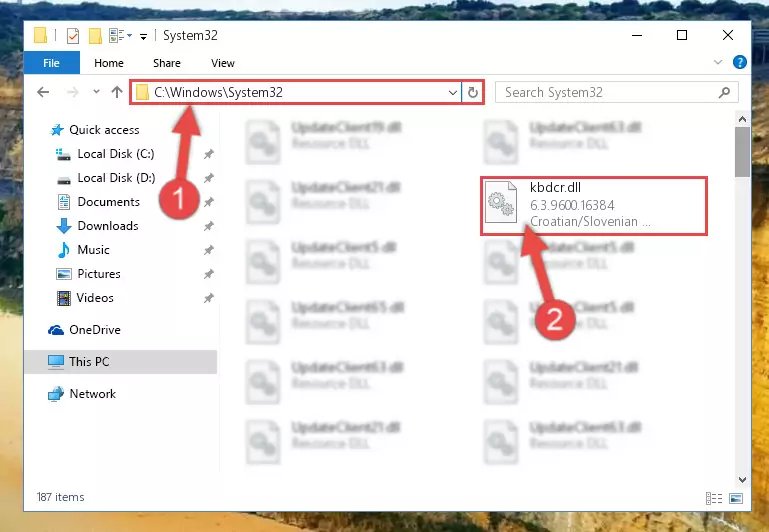This screenshot has width=769, height=532.
Task: Maximize the System32 window
Action: pos(682,35)
